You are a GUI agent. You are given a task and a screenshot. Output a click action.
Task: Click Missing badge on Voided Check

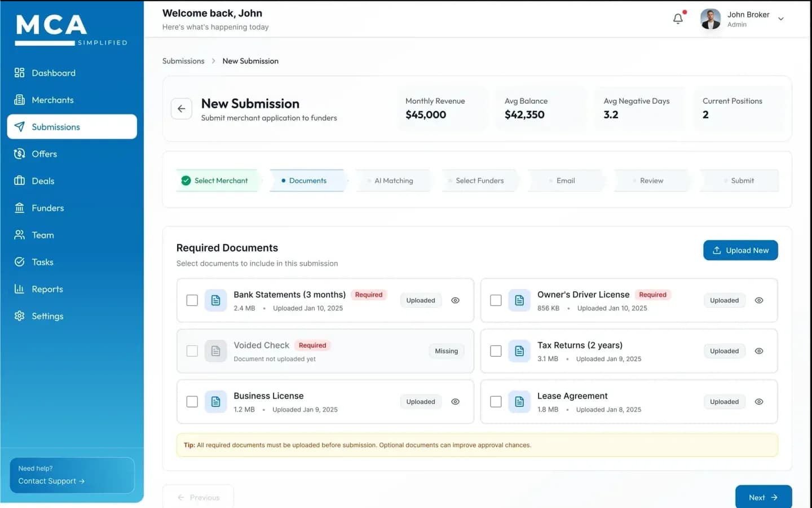[446, 351]
